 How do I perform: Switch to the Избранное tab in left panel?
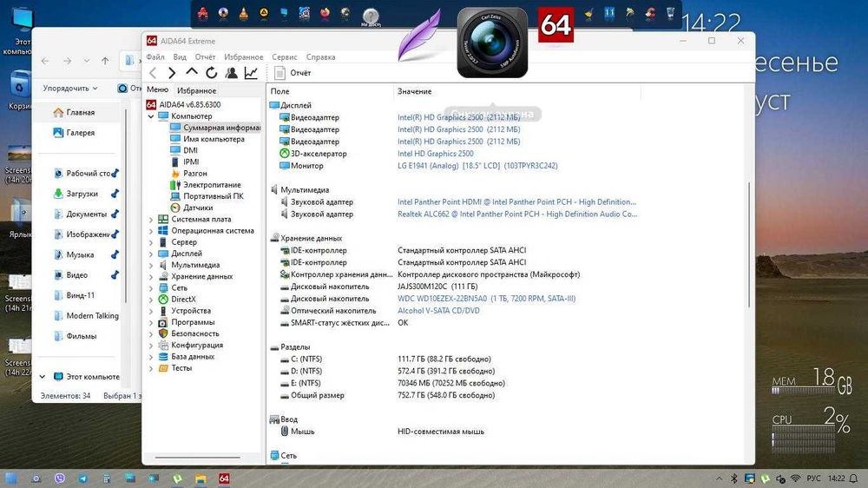196,90
